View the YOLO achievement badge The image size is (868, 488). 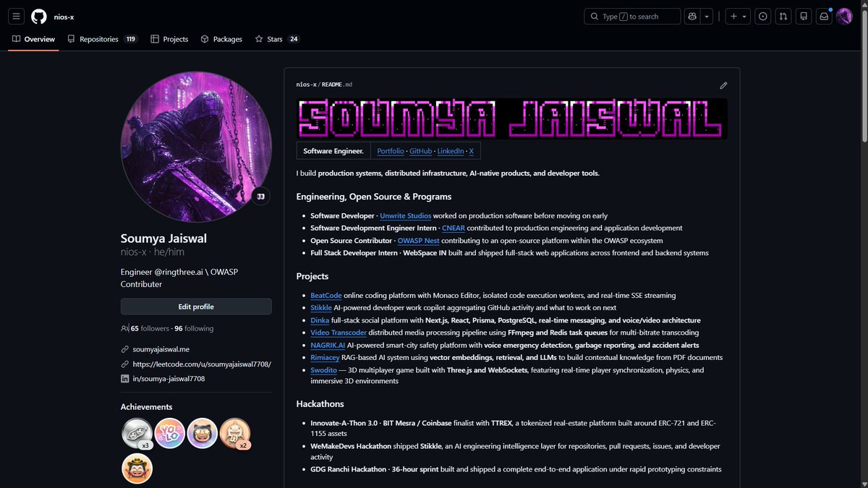pyautogui.click(x=170, y=433)
